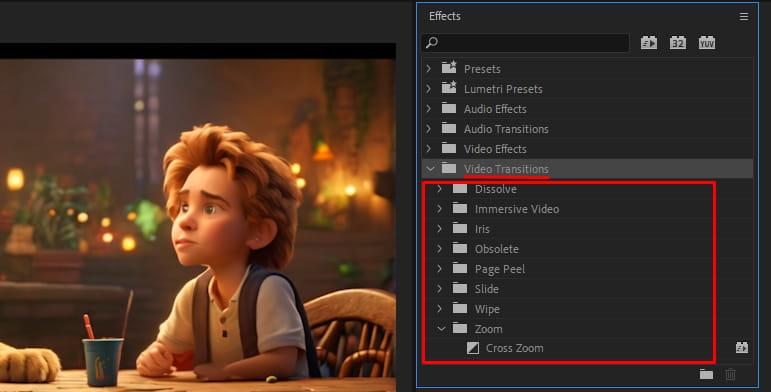
Task: Click the Delete Custom Items trash icon
Action: [x=731, y=375]
